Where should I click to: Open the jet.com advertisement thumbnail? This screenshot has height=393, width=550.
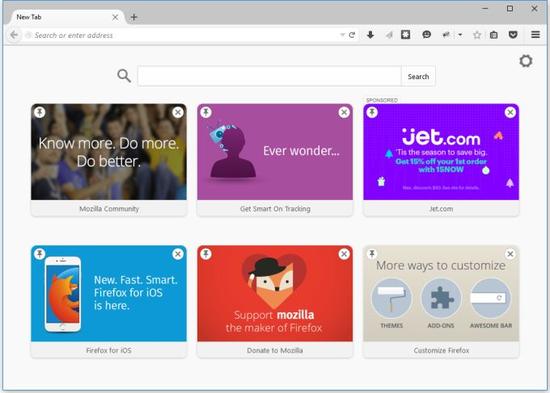441,152
